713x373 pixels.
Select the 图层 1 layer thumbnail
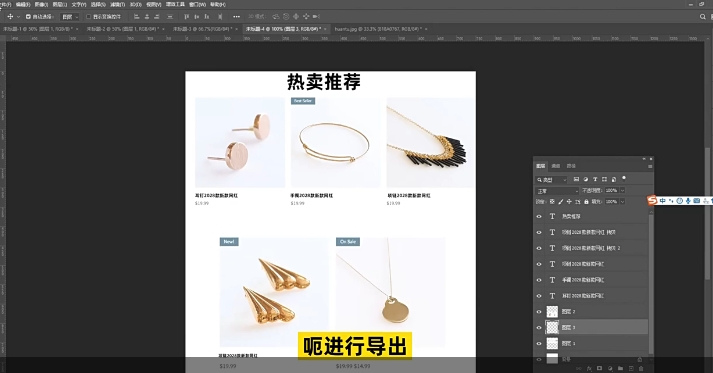pyautogui.click(x=552, y=343)
